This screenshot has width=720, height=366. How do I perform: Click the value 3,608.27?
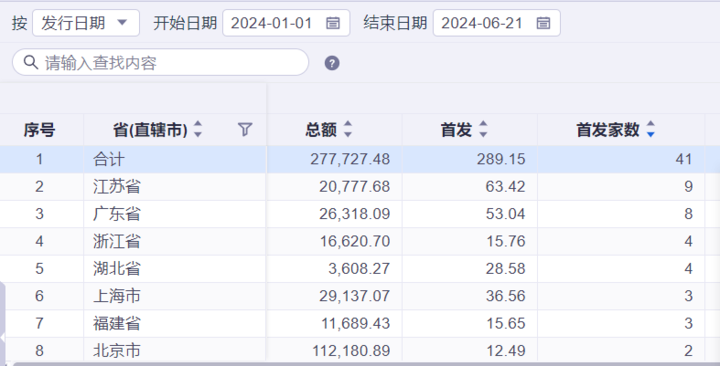359,269
